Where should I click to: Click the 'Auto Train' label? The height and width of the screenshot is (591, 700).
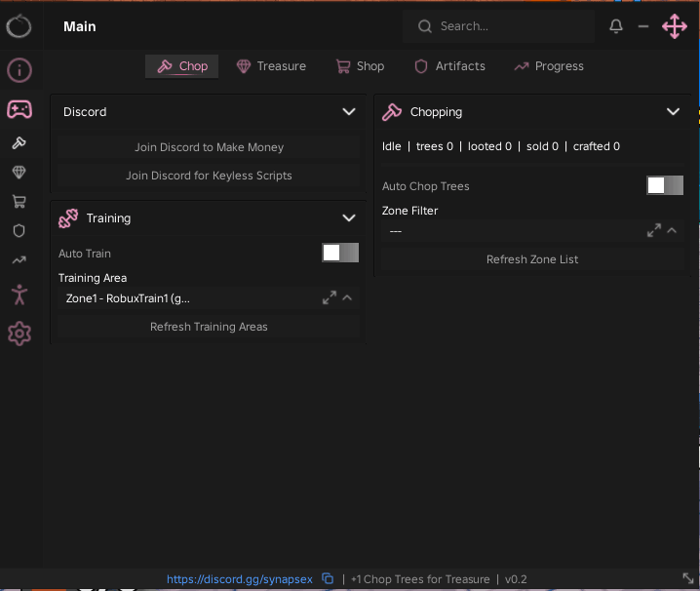coord(85,254)
